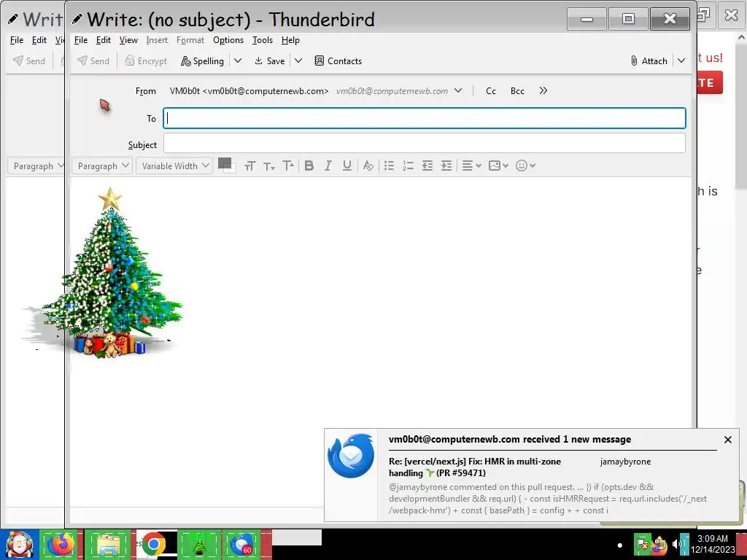Image resolution: width=747 pixels, height=560 pixels.
Task: Open the emoji smiley dropdown
Action: [x=525, y=166]
